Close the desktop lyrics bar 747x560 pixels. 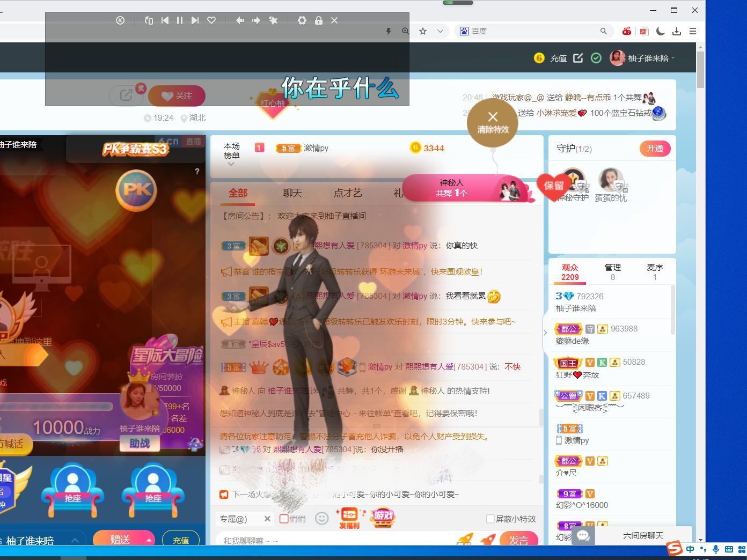334,20
